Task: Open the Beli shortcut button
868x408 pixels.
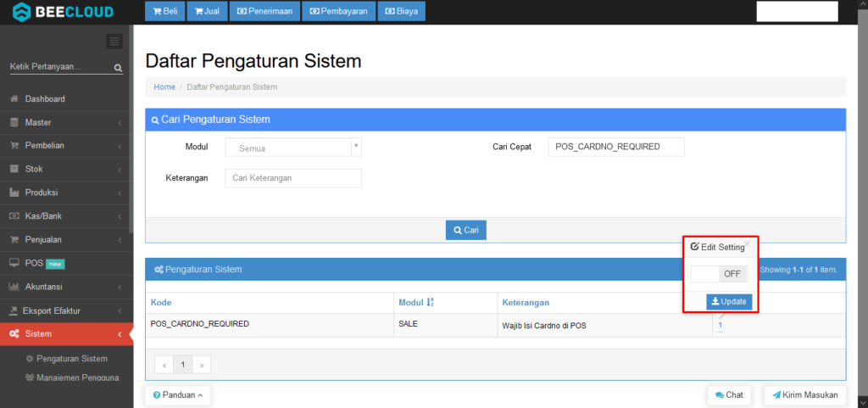Action: pyautogui.click(x=165, y=11)
